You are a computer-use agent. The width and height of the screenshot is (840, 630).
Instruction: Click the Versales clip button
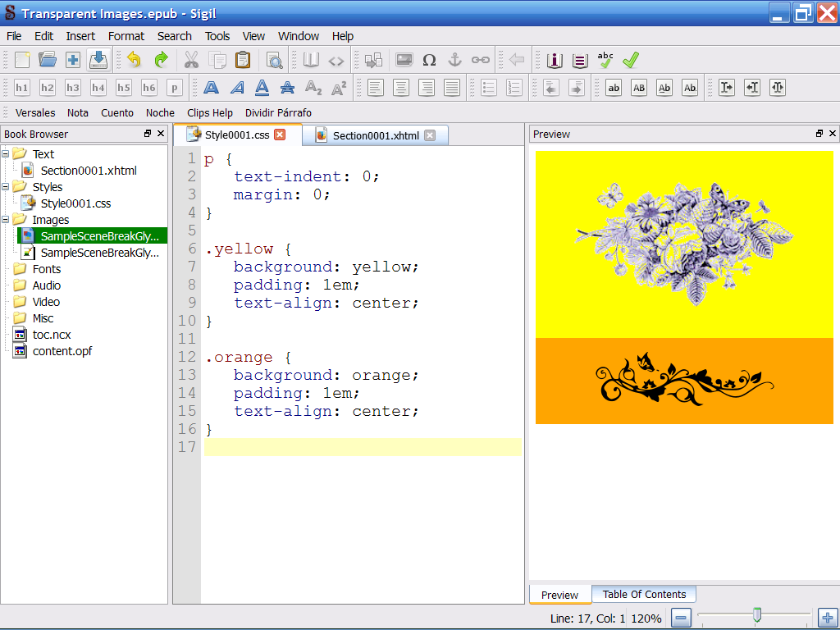pos(35,113)
